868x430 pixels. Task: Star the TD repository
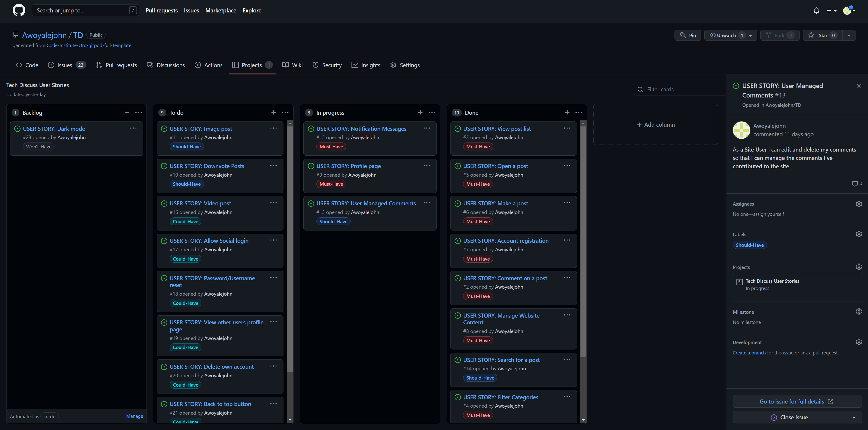[x=823, y=35]
